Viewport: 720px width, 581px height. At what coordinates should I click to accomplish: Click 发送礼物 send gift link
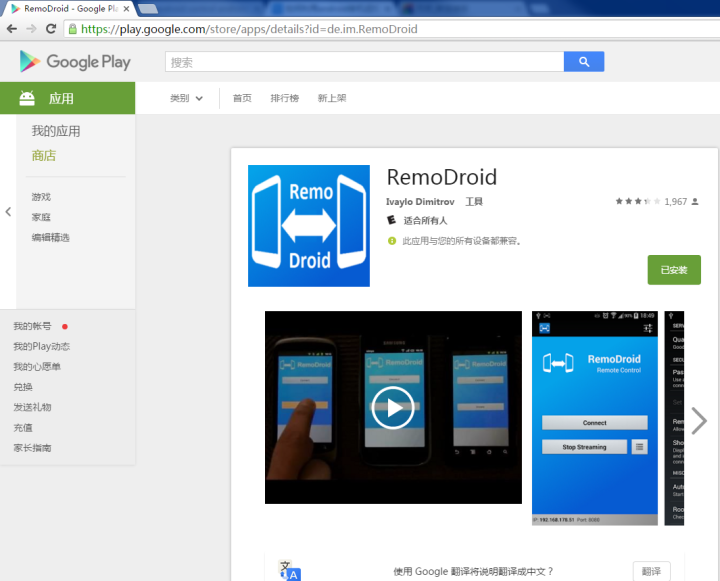pos(32,407)
